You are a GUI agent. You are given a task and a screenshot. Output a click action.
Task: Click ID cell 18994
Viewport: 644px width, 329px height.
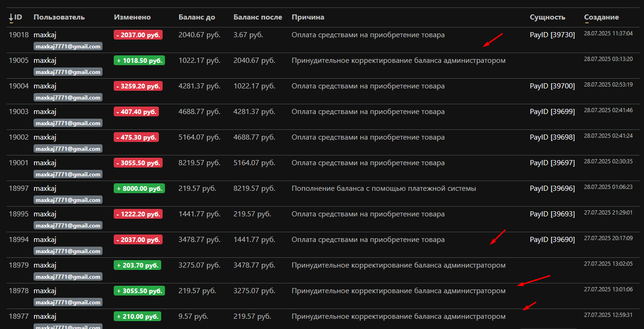(19, 240)
